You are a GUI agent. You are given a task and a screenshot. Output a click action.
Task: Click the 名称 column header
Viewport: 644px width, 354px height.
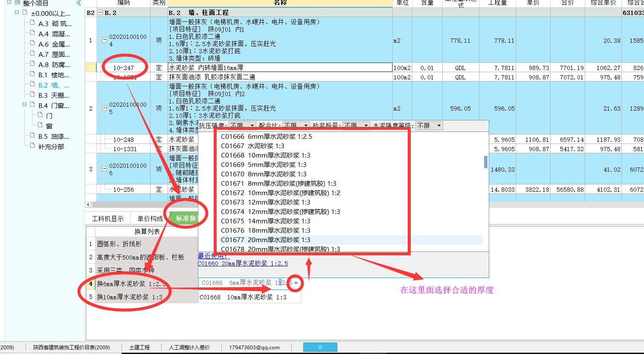280,3
